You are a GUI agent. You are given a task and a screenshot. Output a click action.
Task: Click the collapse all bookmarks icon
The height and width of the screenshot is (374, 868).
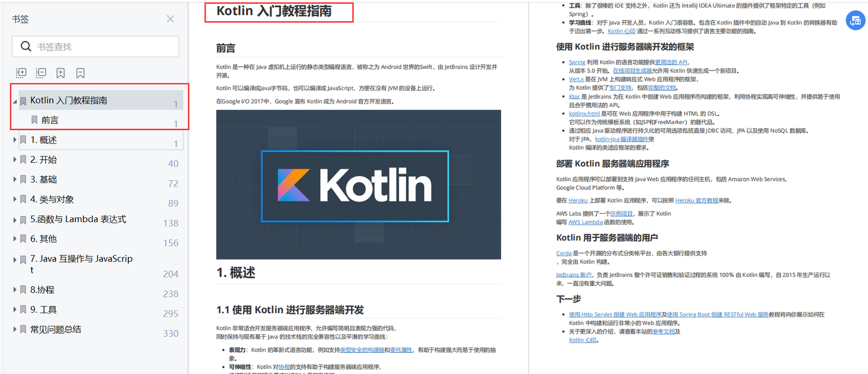coord(40,73)
